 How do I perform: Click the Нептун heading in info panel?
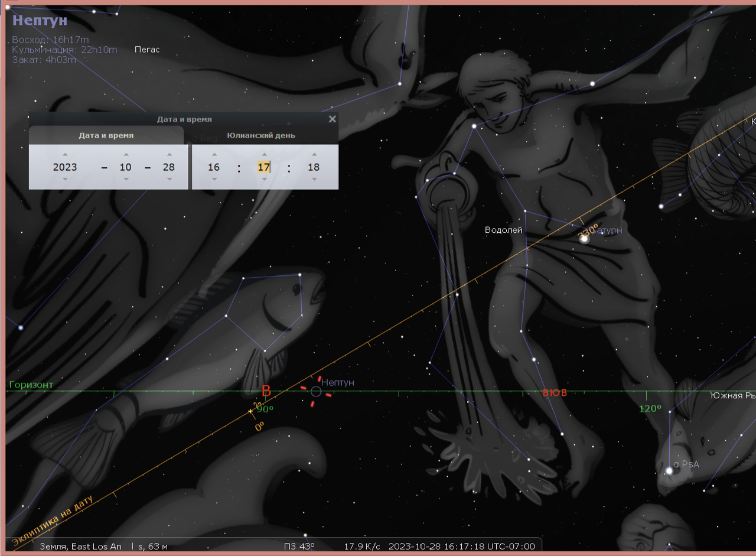(x=40, y=20)
